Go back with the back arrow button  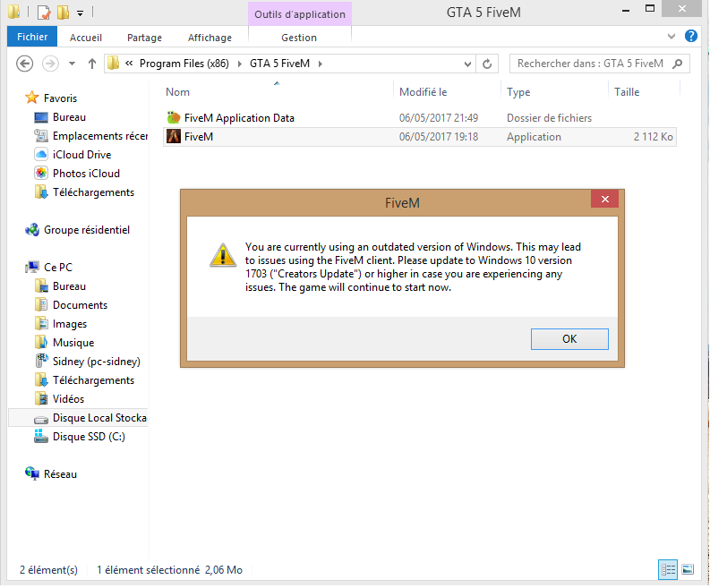click(24, 64)
